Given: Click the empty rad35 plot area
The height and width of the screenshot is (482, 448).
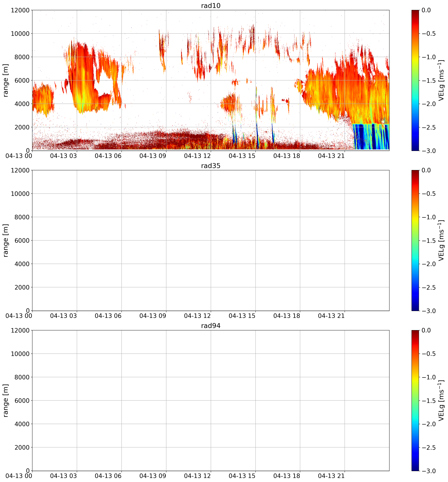Looking at the screenshot, I should point(211,240).
